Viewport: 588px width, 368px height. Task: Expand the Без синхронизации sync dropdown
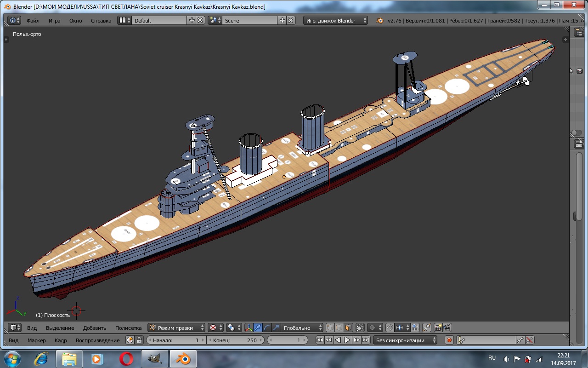(x=406, y=340)
